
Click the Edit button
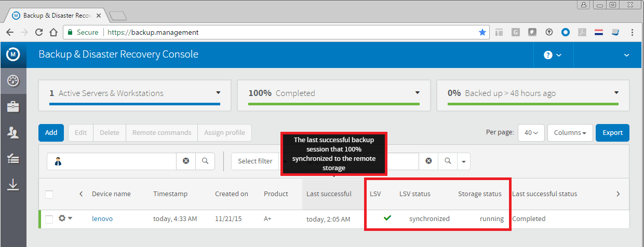(x=81, y=133)
